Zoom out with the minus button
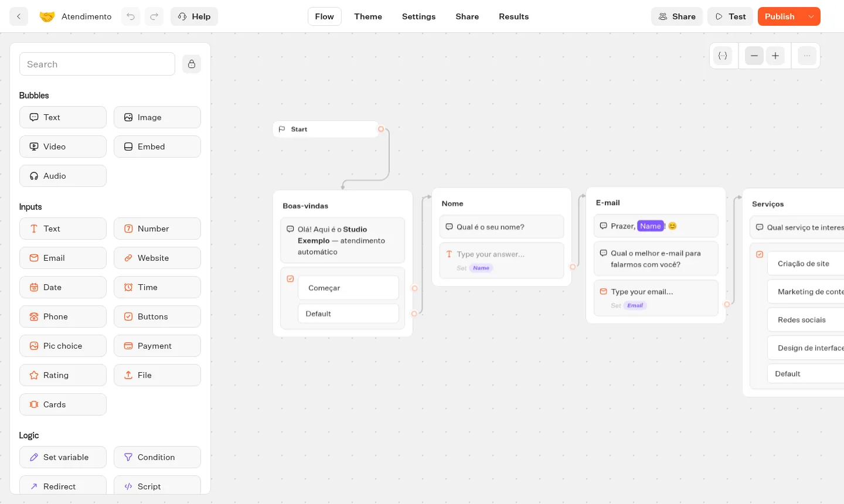Screen dimensions: 844x504 (x=754, y=56)
